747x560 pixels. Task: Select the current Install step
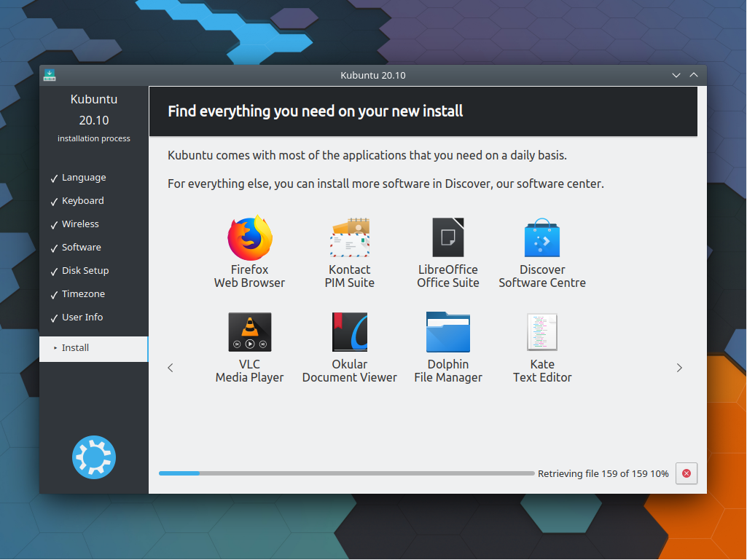click(x=94, y=349)
